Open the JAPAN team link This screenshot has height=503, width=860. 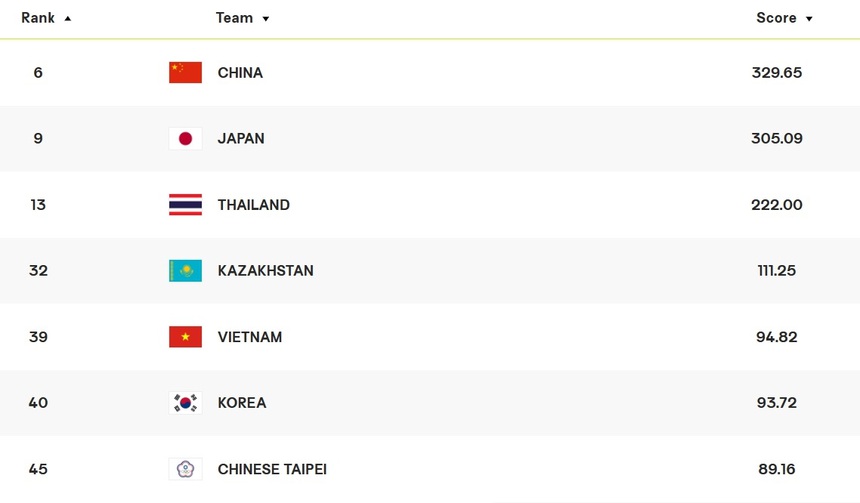point(241,139)
